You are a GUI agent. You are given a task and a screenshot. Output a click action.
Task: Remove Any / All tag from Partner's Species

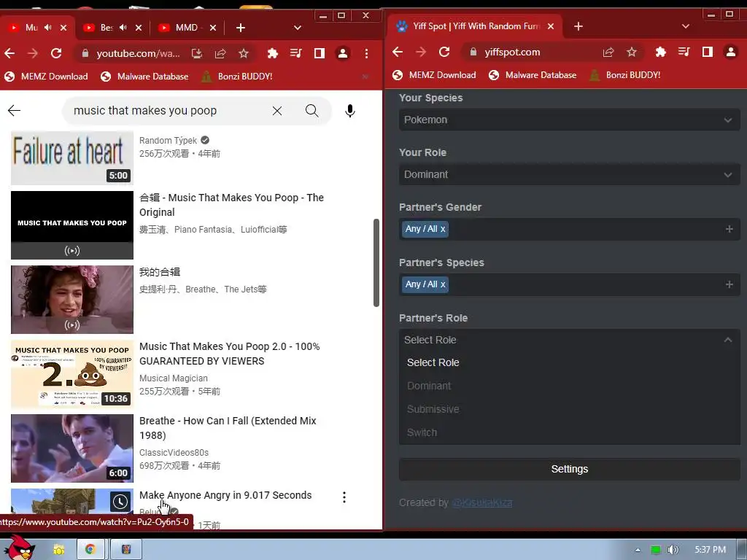443,284
